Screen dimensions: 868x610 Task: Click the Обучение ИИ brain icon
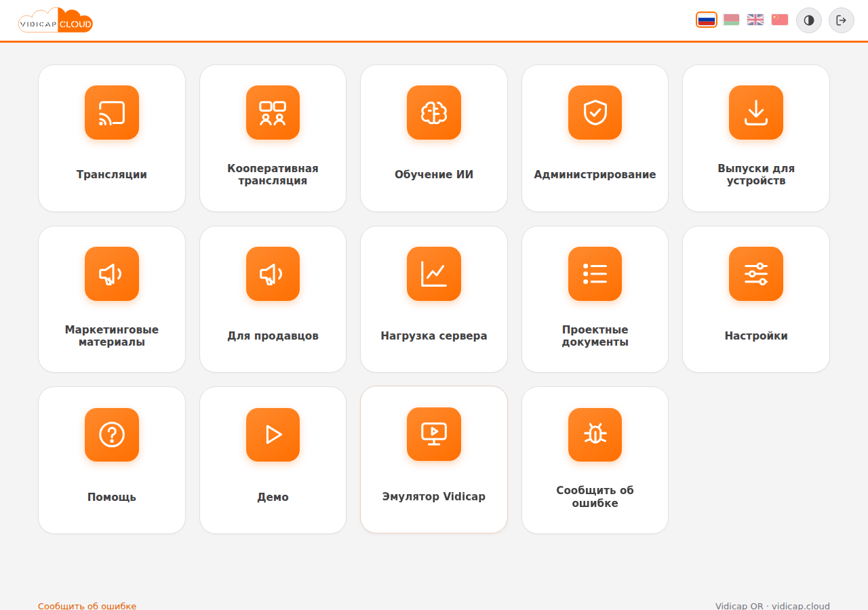coord(434,113)
